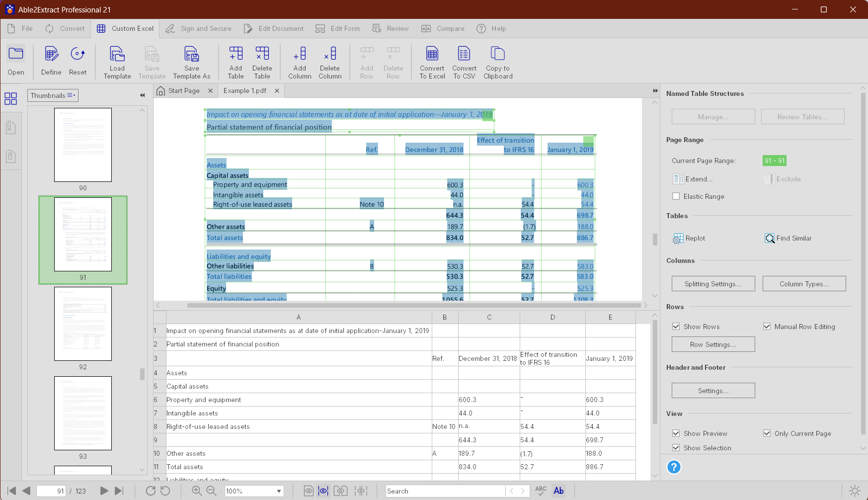The image size is (868, 500).
Task: Click the Find Similar icon
Action: click(x=769, y=239)
